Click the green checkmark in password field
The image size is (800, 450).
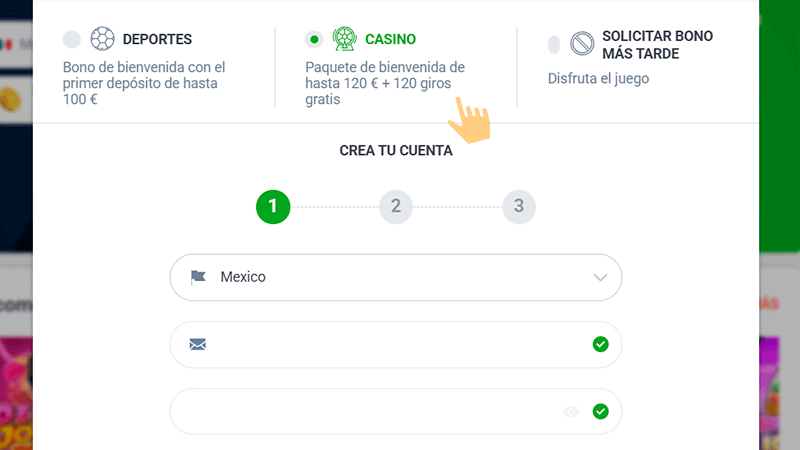(600, 411)
